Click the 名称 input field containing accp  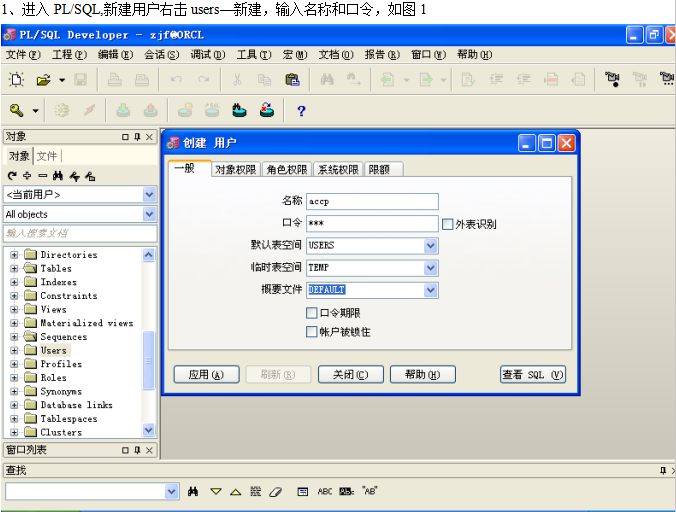point(372,202)
